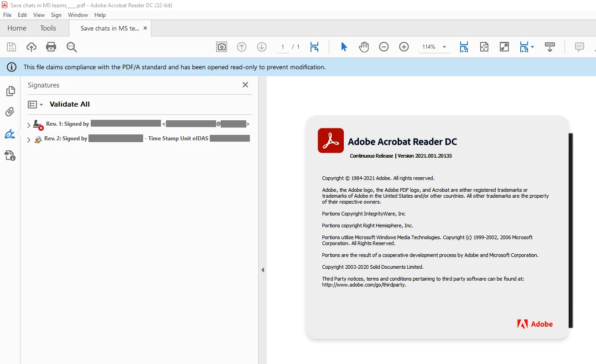Screen dimensions: 596x364
Task: Open the Attachments paperclip panel
Action: [x=10, y=112]
